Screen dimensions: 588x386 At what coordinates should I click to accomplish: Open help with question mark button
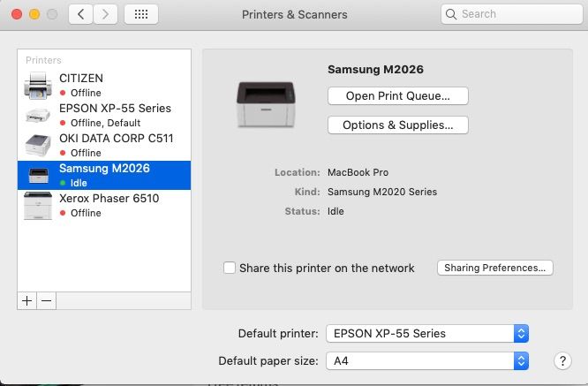tap(562, 361)
